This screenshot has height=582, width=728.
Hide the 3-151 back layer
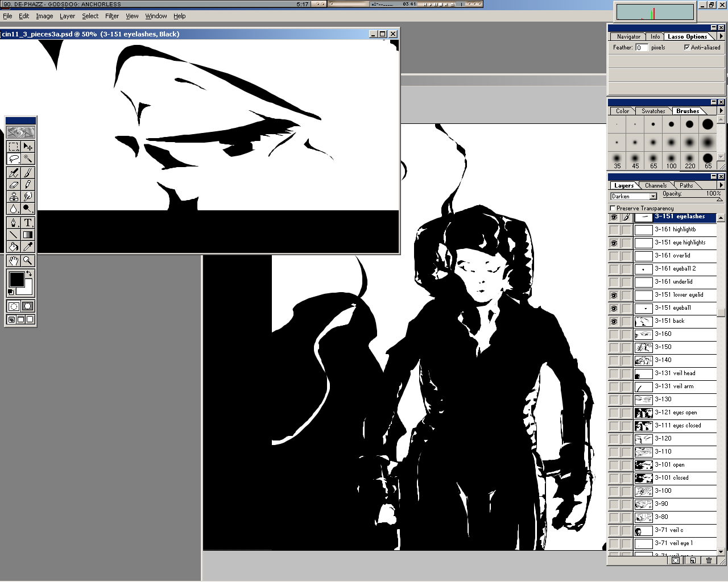[x=614, y=322]
